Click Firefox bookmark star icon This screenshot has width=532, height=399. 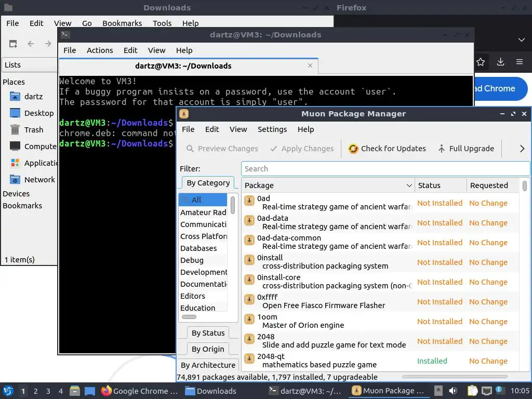(x=481, y=62)
